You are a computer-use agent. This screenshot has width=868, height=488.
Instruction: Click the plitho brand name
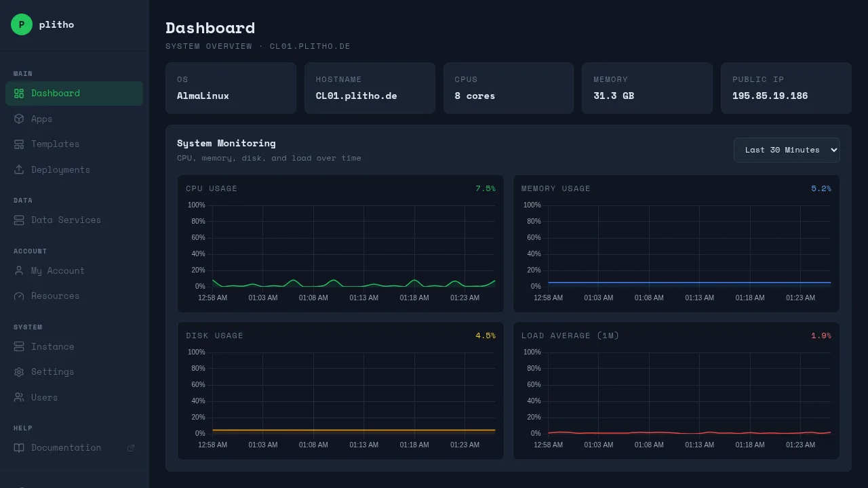tap(56, 24)
